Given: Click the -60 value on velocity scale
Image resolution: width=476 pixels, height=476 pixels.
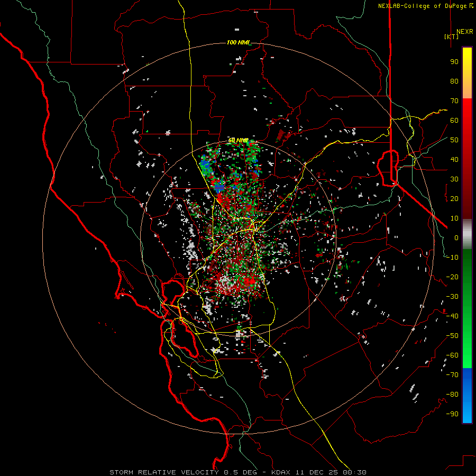Looking at the screenshot, I should point(452,355).
